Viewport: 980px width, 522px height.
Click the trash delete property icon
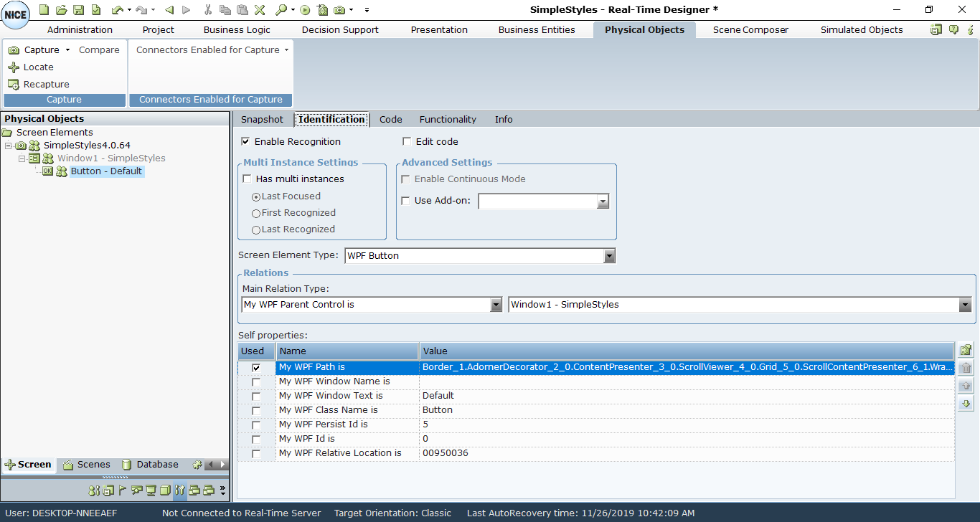(966, 368)
